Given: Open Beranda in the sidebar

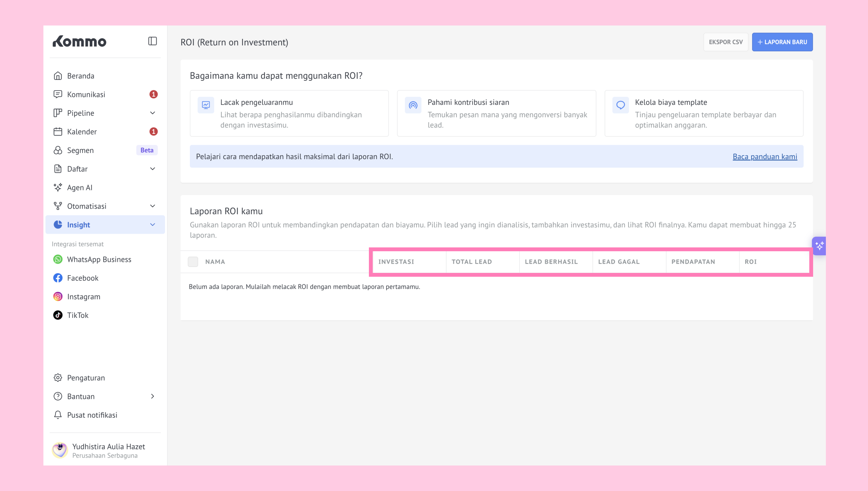Looking at the screenshot, I should tap(105, 76).
